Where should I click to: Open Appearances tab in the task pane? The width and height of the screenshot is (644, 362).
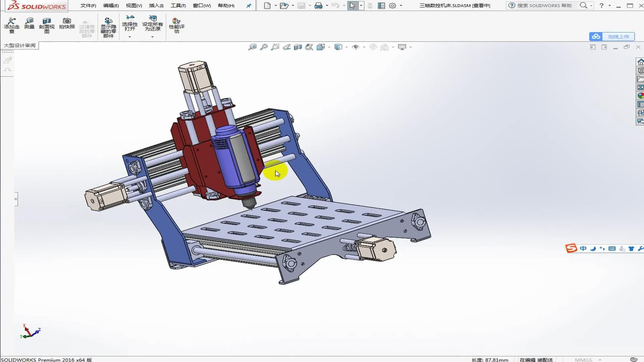click(x=640, y=96)
